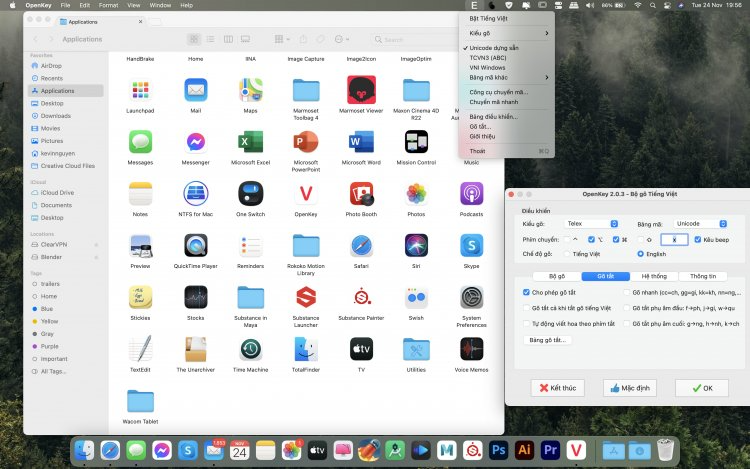Viewport: 750px width, 469px height.
Task: Switch to the Thông tin tab
Action: pyautogui.click(x=703, y=276)
